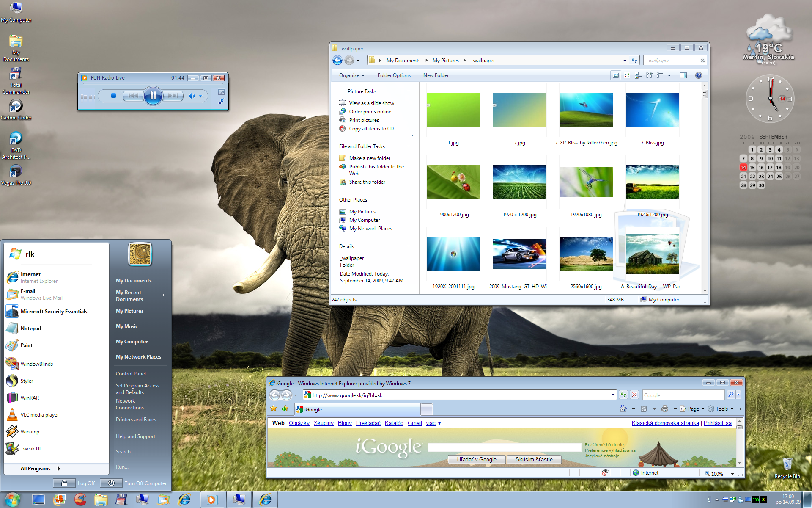Click the New Folder button in Explorer

click(436, 75)
